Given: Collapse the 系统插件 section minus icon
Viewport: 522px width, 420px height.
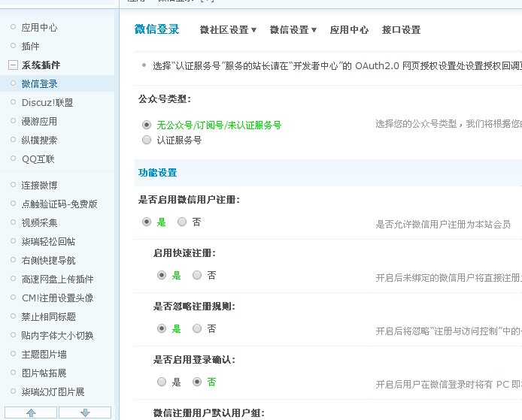Looking at the screenshot, I should point(13,65).
